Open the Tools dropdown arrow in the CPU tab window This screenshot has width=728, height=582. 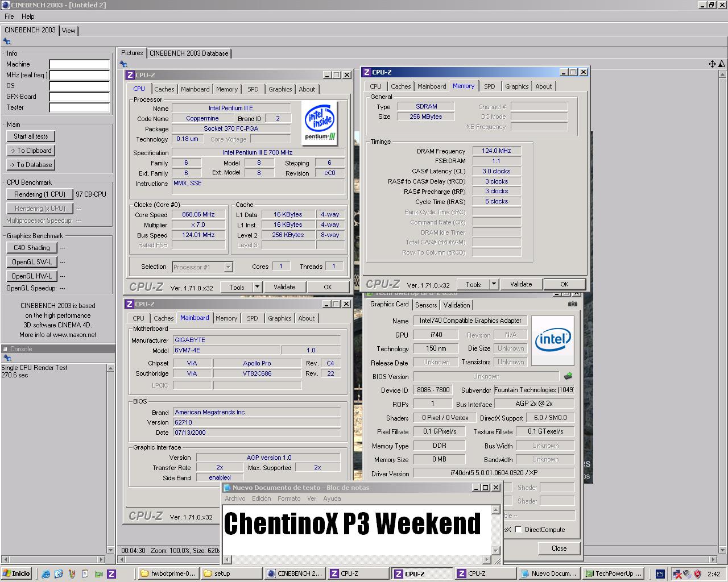pos(257,287)
